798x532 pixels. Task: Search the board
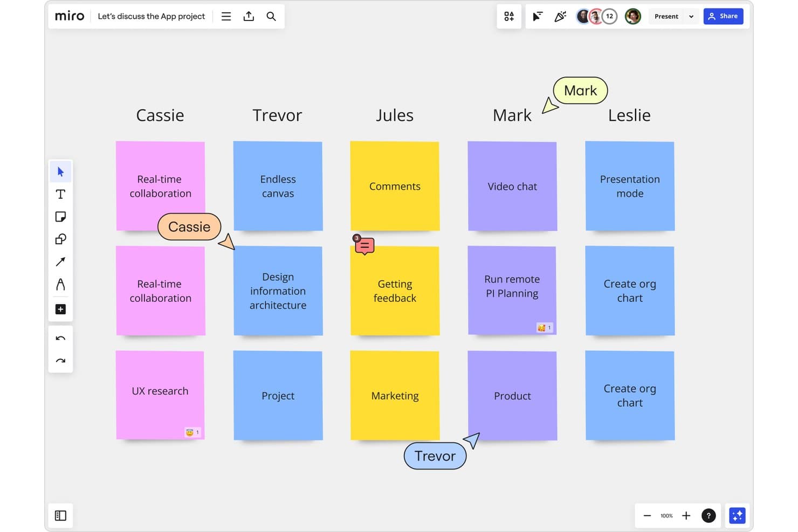click(271, 16)
